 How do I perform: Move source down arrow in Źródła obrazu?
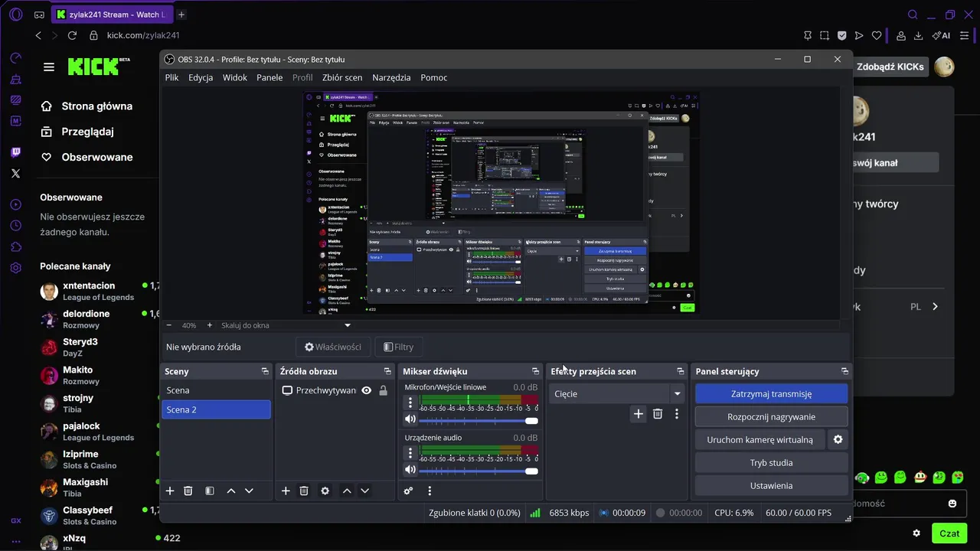pyautogui.click(x=364, y=491)
